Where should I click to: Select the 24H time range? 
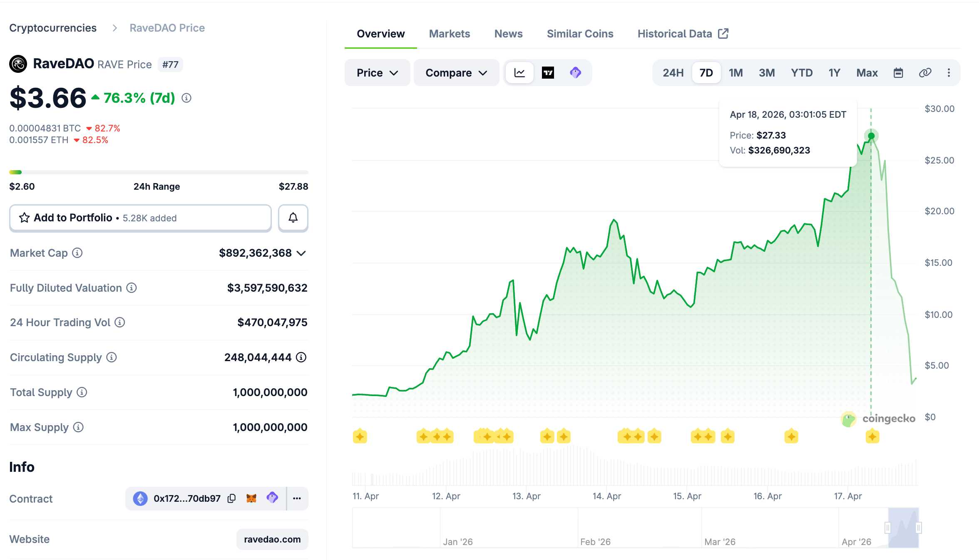click(x=673, y=73)
